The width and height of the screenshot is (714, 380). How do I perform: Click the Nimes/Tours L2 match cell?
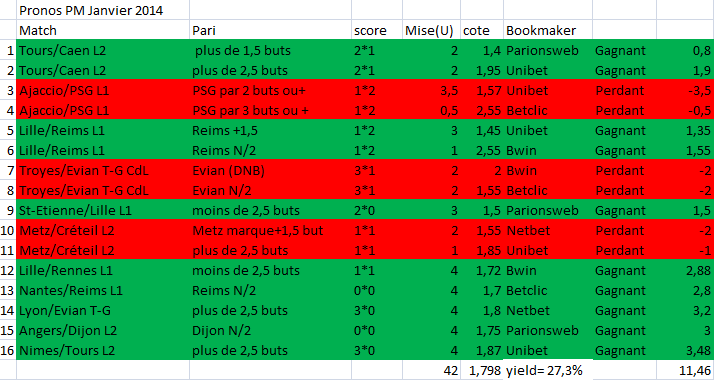point(103,350)
